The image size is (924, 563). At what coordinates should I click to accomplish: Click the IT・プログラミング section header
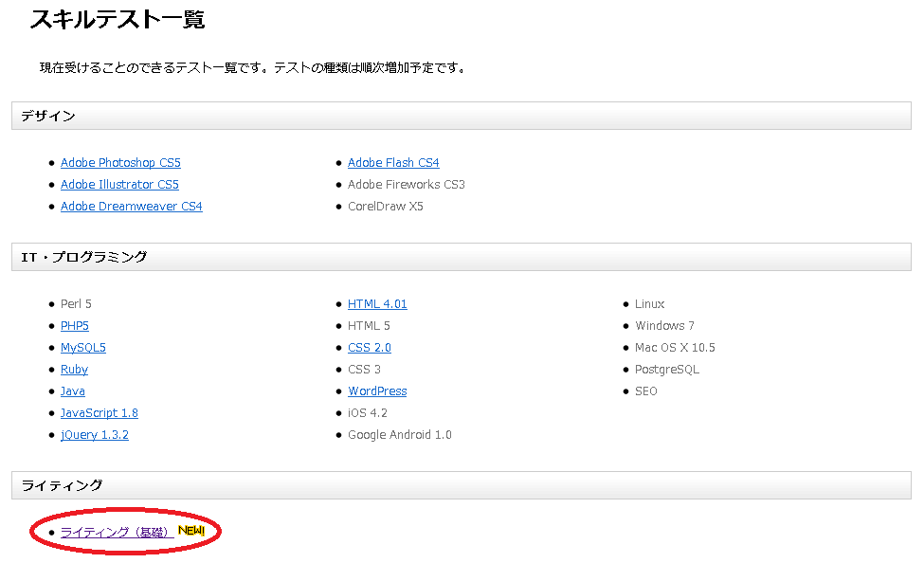point(84,257)
